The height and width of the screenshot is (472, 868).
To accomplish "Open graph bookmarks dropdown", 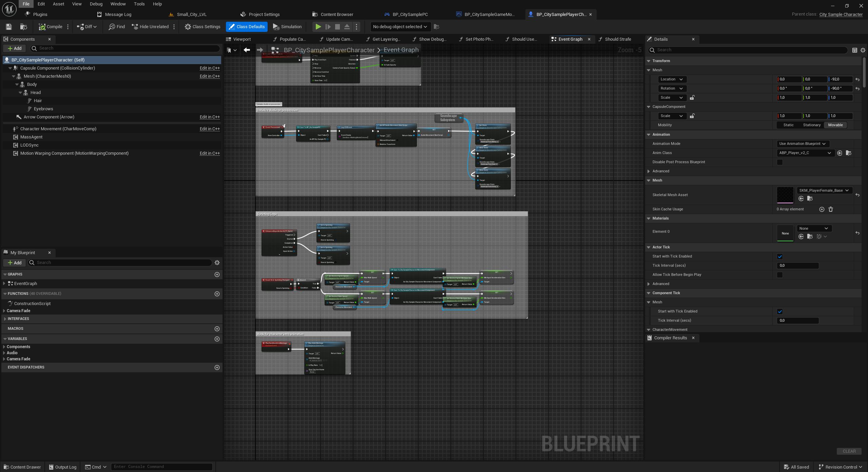I will coord(232,50).
